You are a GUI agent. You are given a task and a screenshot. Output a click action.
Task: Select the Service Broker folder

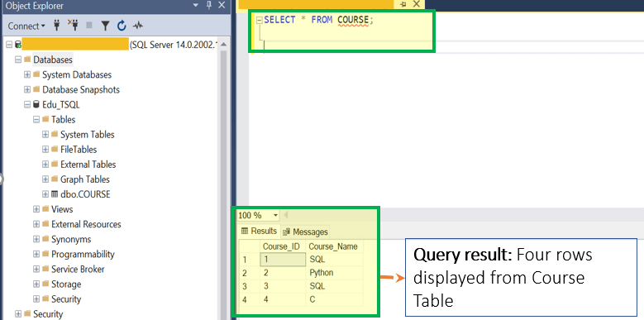point(78,269)
